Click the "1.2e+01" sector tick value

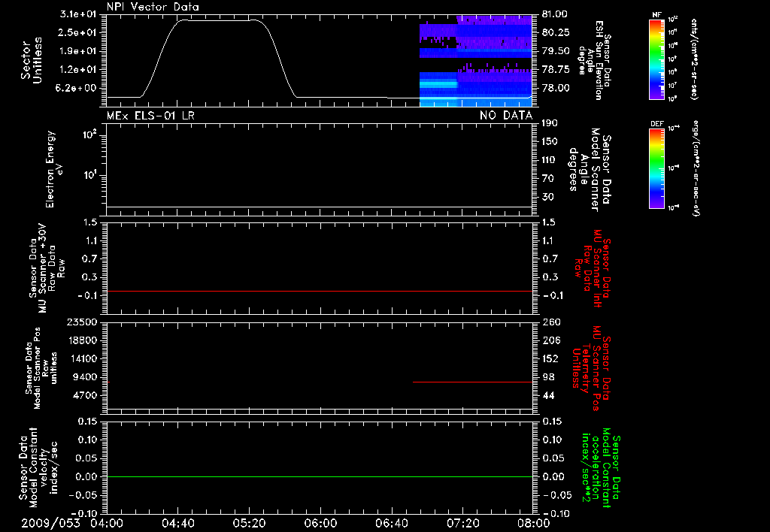pyautogui.click(x=78, y=70)
